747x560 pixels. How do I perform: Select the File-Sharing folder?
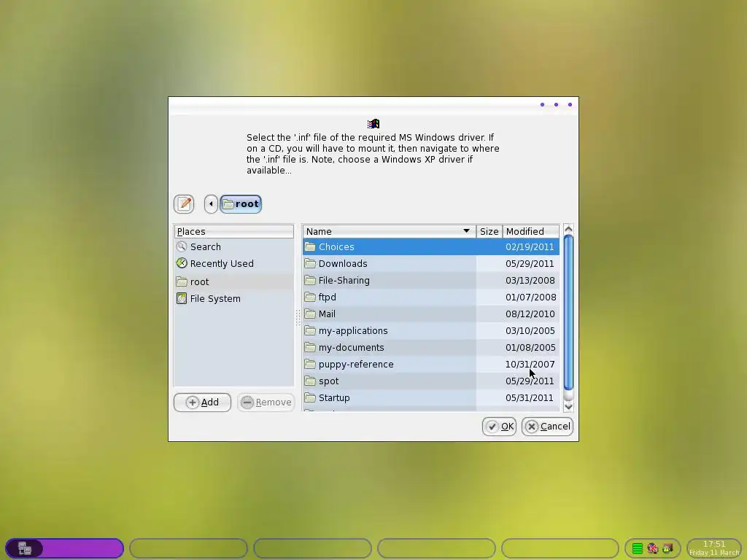pyautogui.click(x=430, y=281)
